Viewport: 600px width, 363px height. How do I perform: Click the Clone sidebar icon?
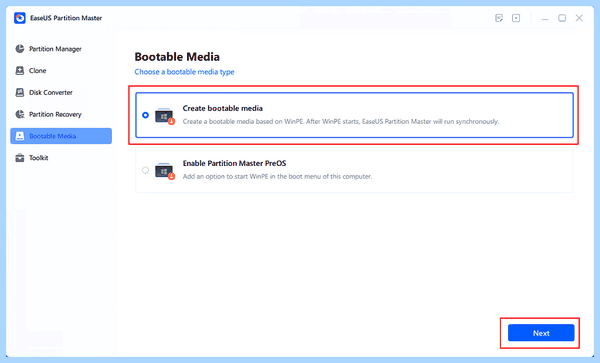point(20,70)
